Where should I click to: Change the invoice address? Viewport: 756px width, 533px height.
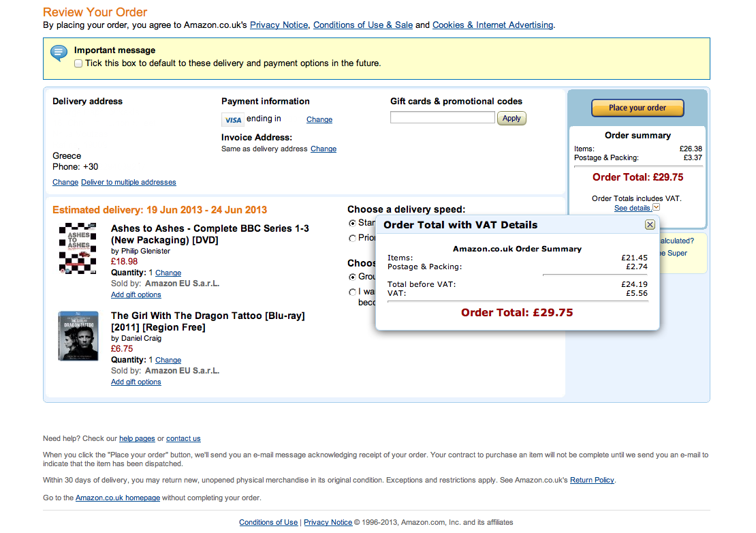click(324, 149)
